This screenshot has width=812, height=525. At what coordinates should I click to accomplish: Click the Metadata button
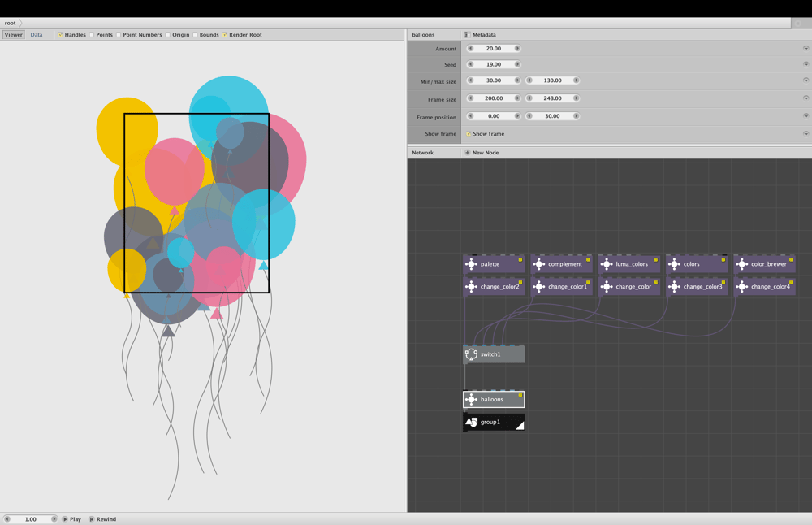click(x=480, y=35)
